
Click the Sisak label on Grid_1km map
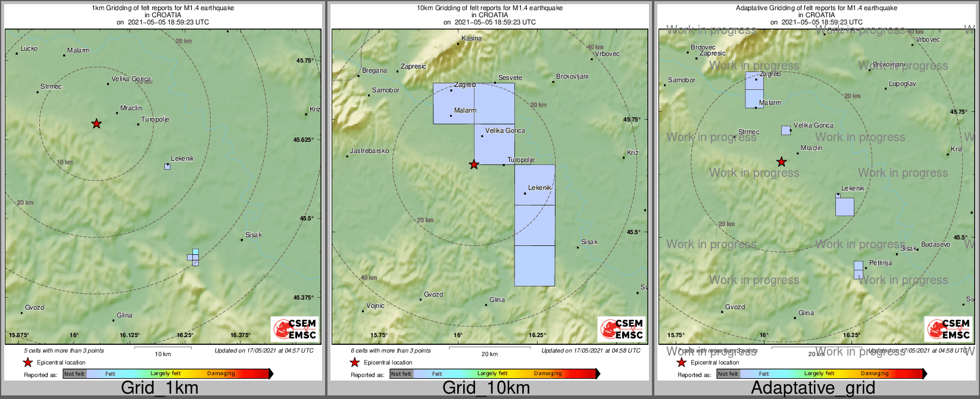(x=253, y=235)
